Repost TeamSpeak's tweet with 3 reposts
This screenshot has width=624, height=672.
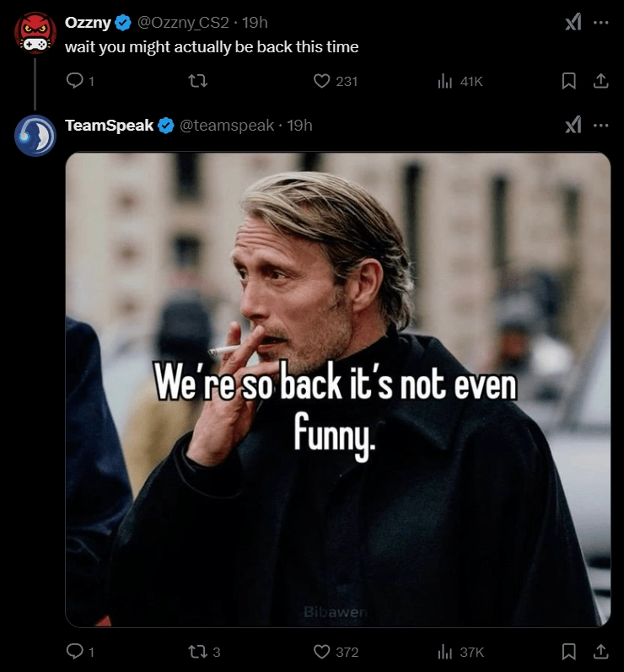(199, 651)
